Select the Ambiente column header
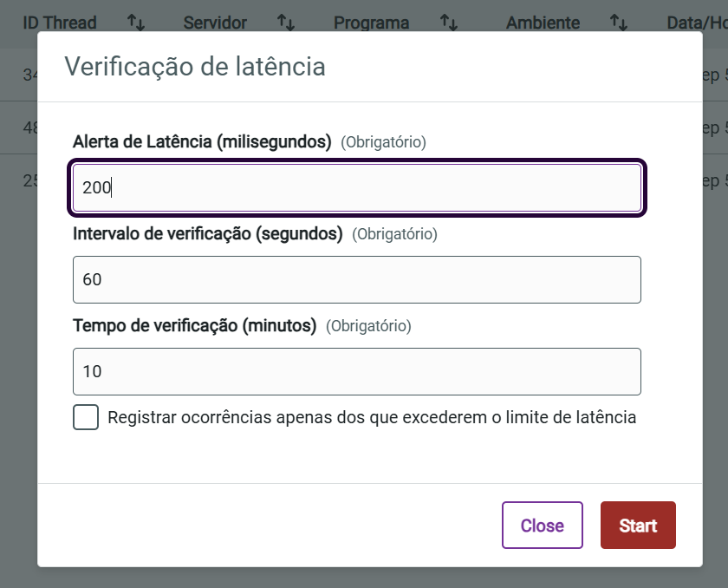This screenshot has height=588, width=728. point(543,23)
